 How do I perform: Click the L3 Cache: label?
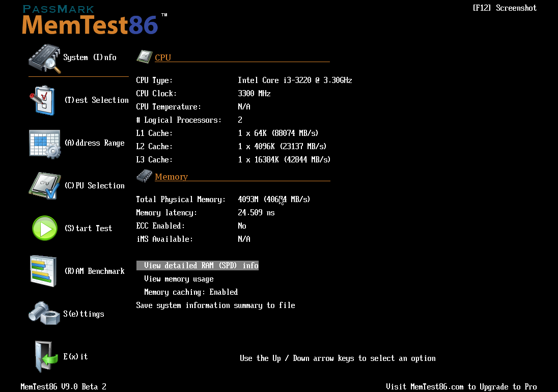[x=154, y=159]
